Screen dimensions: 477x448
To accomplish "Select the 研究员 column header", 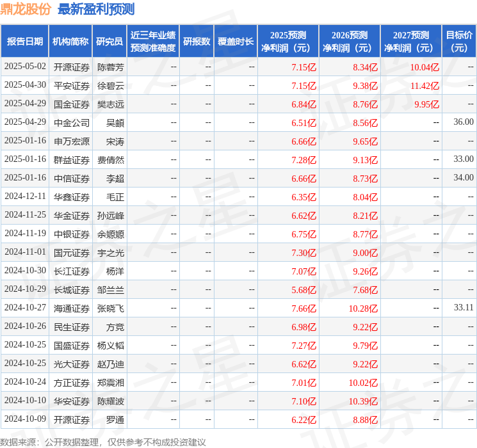I will point(109,42).
